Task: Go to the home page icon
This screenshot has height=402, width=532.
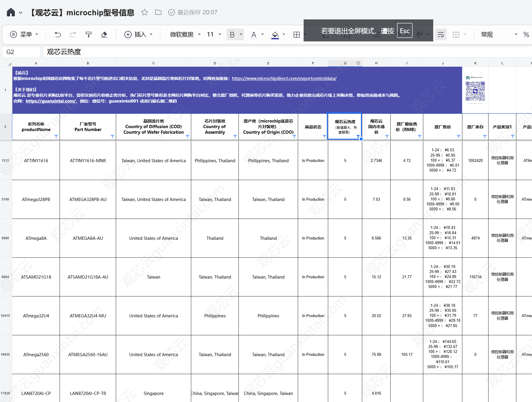Action: pos(11,12)
